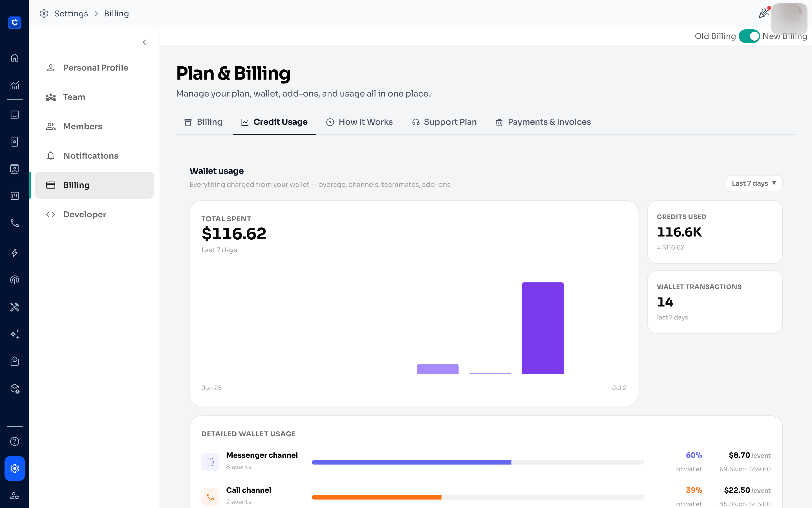Open the contacts card icon in left rail
The width and height of the screenshot is (812, 508).
14,169
